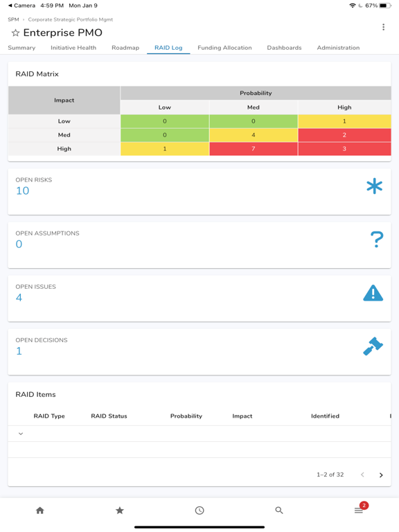This screenshot has width=399, height=532.
Task: Click the Impact header in RAID Matrix
Action: click(64, 100)
